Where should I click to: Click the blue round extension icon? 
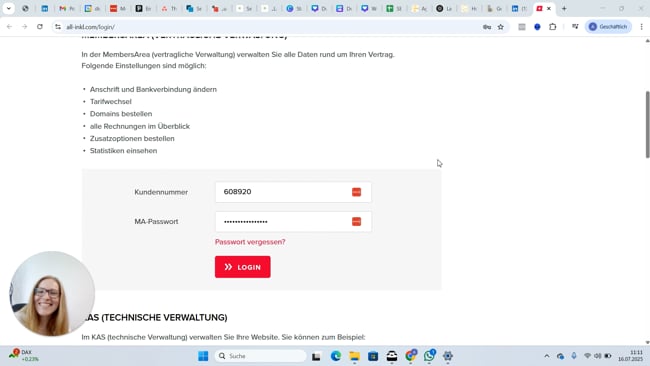coord(537,27)
